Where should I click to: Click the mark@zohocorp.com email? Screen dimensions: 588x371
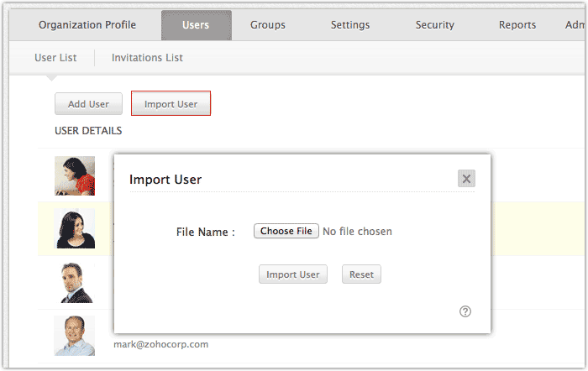[160, 344]
